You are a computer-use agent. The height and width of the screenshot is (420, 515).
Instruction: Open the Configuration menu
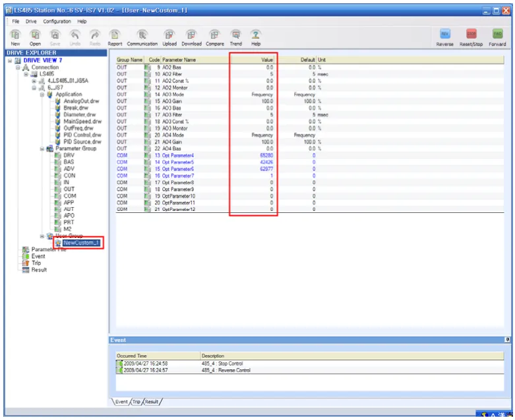pyautogui.click(x=57, y=21)
